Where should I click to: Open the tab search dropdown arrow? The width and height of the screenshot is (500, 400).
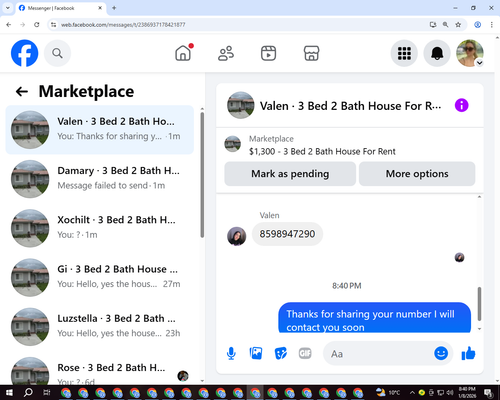(x=8, y=8)
